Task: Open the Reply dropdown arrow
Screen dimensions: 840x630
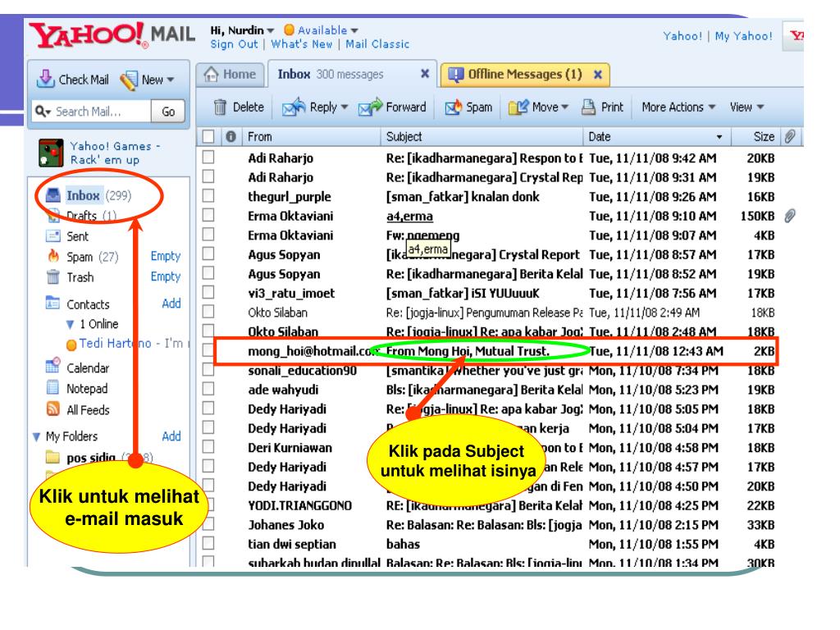Action: pyautogui.click(x=345, y=107)
